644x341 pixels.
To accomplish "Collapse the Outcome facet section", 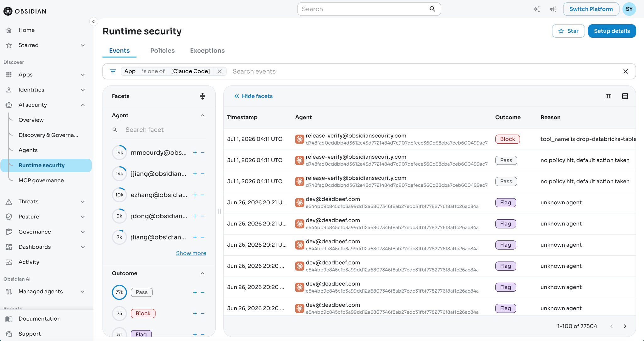I will 203,273.
